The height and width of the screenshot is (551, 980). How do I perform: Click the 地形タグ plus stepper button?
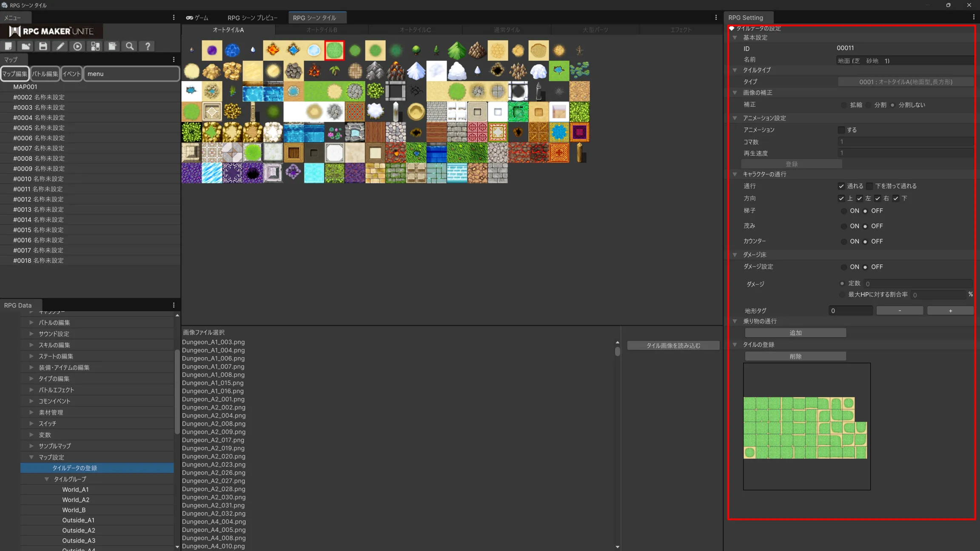click(950, 311)
